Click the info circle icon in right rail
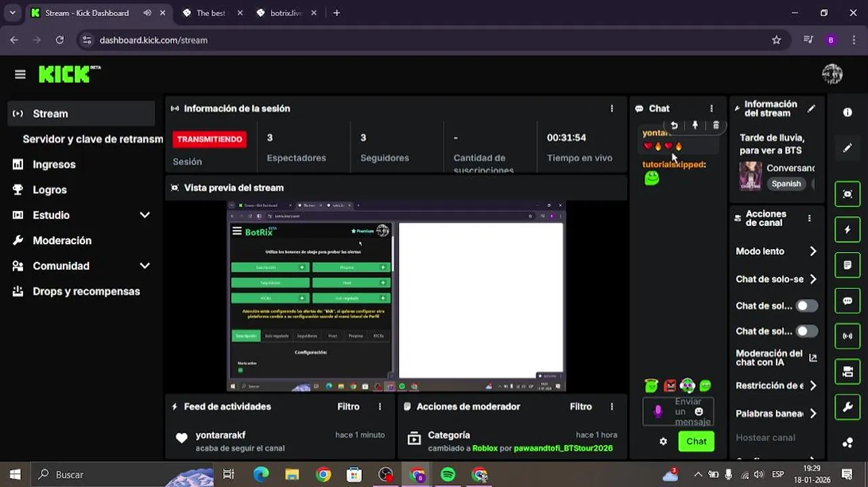This screenshot has height=487, width=868. click(x=848, y=112)
